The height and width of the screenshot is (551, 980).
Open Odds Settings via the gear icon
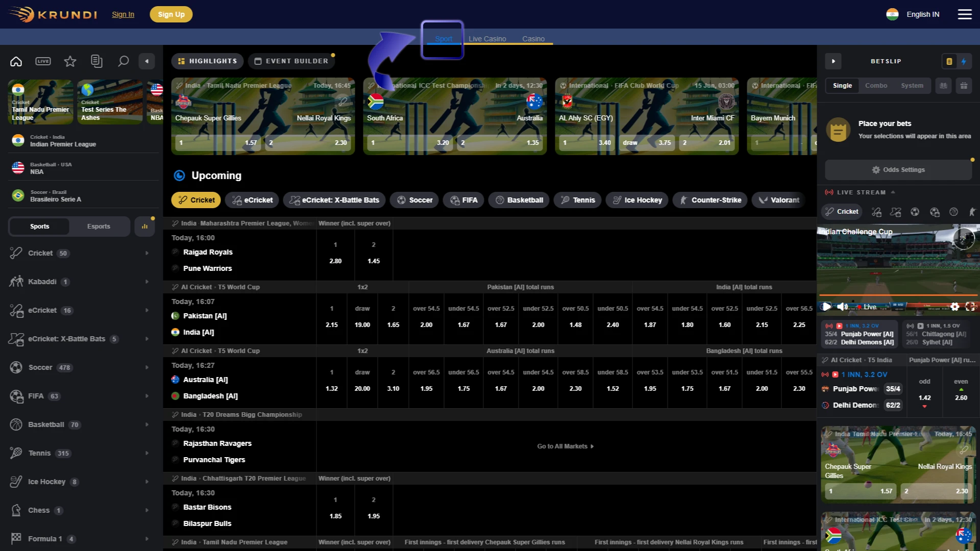[x=898, y=169]
